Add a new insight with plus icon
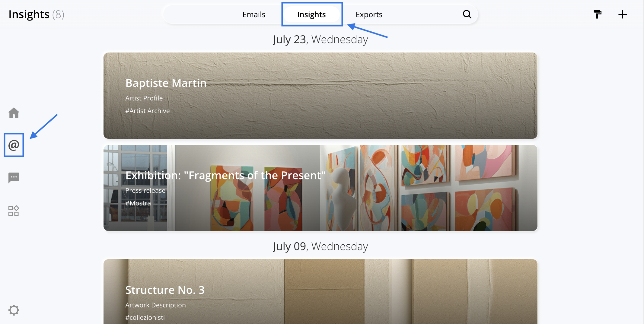This screenshot has width=644, height=324. 622,14
